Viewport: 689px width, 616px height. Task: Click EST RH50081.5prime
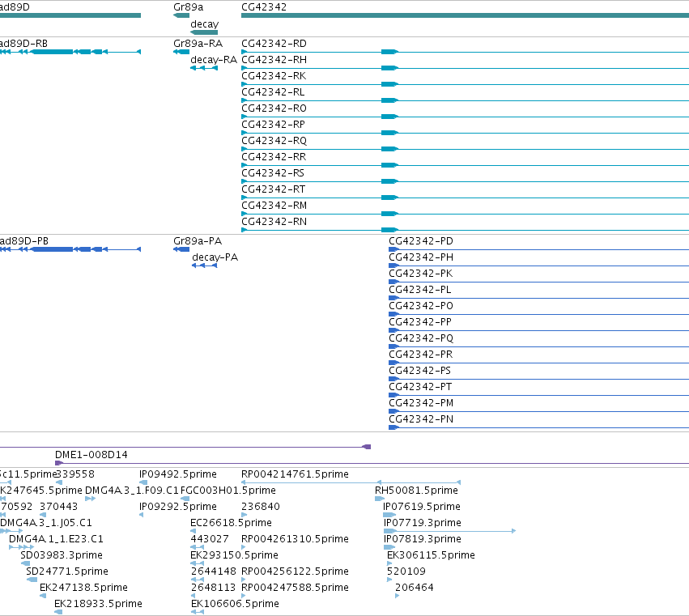point(416,491)
